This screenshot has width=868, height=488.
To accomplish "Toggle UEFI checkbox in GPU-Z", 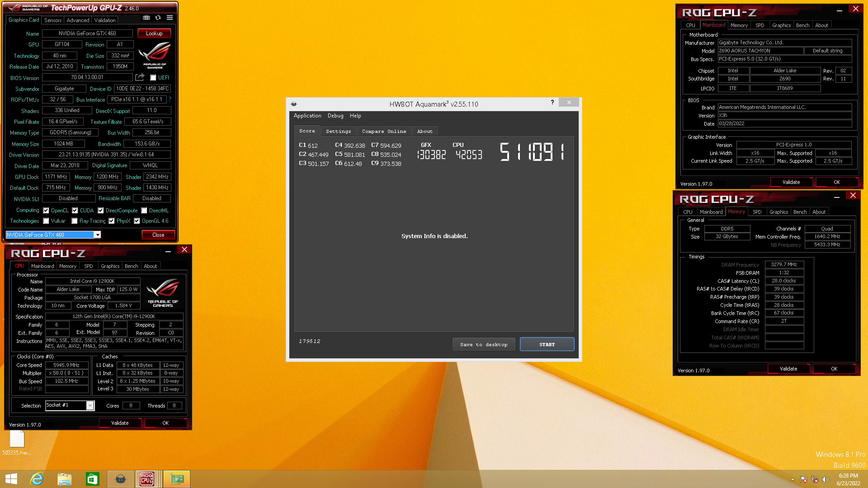I will coord(153,78).
